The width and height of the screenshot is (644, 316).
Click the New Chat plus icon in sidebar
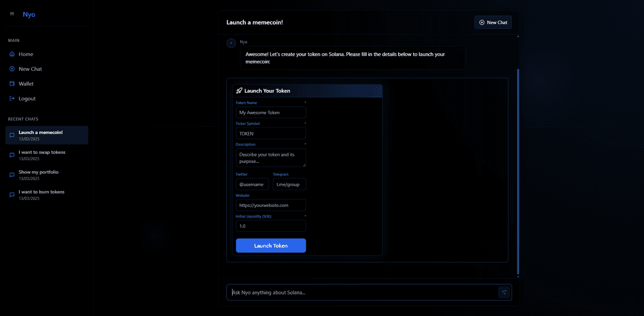pyautogui.click(x=12, y=69)
